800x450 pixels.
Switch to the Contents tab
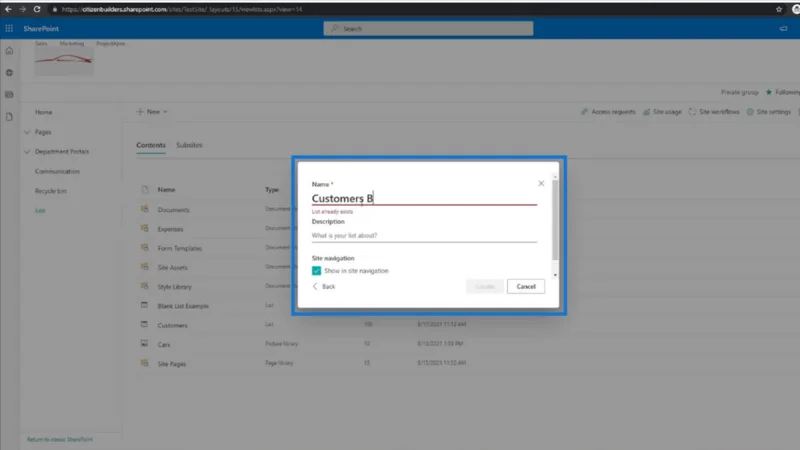point(151,145)
